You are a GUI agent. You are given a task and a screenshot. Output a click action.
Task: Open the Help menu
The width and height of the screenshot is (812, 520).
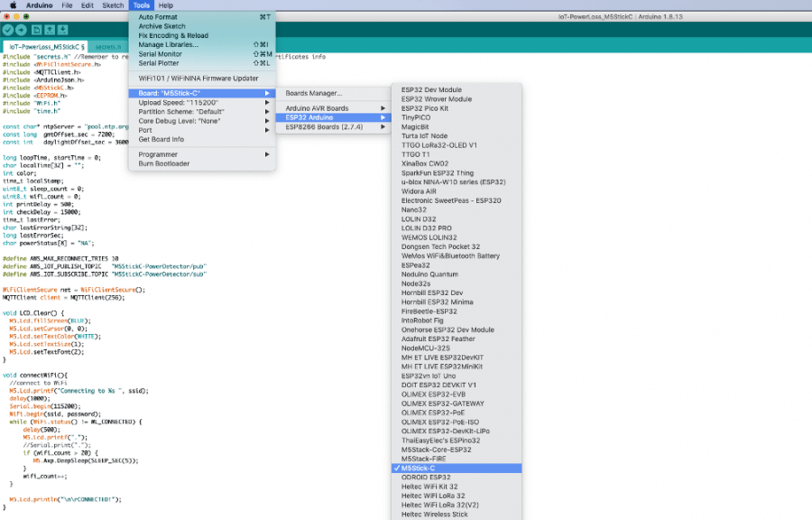coord(166,5)
